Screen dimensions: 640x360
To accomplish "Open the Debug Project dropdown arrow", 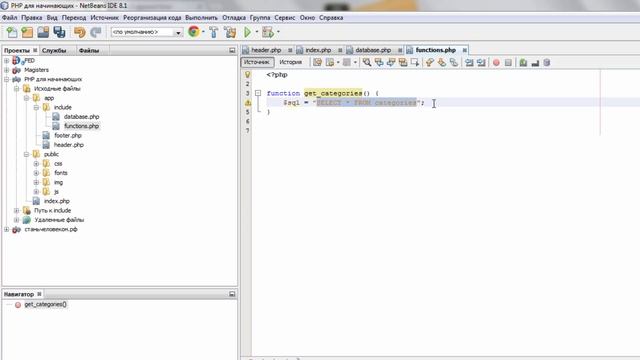I will coord(278,32).
